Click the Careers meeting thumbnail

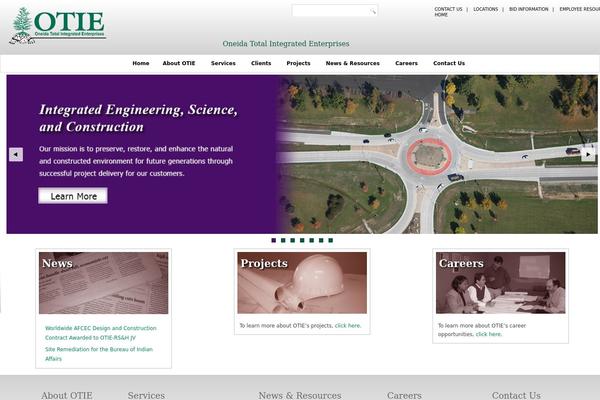(x=501, y=283)
